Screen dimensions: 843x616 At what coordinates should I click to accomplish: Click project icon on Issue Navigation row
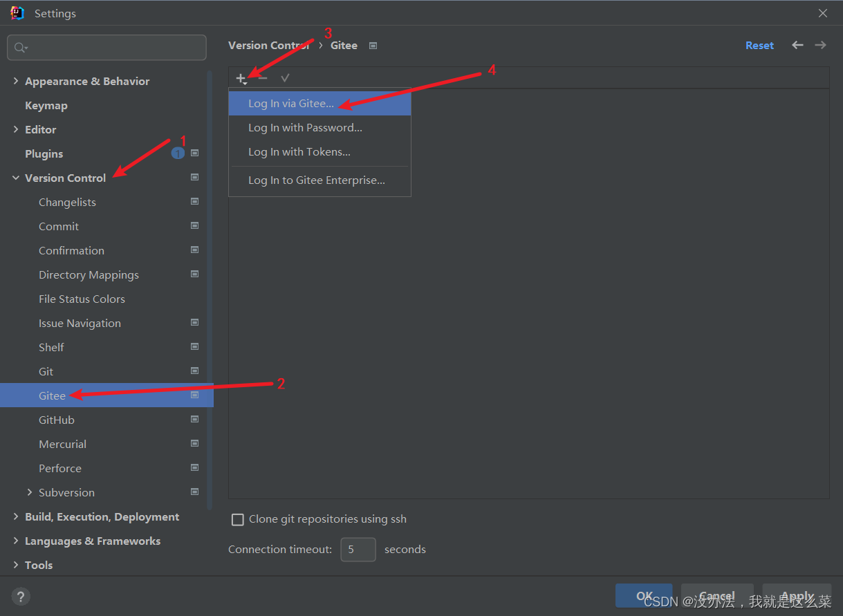pos(194,322)
